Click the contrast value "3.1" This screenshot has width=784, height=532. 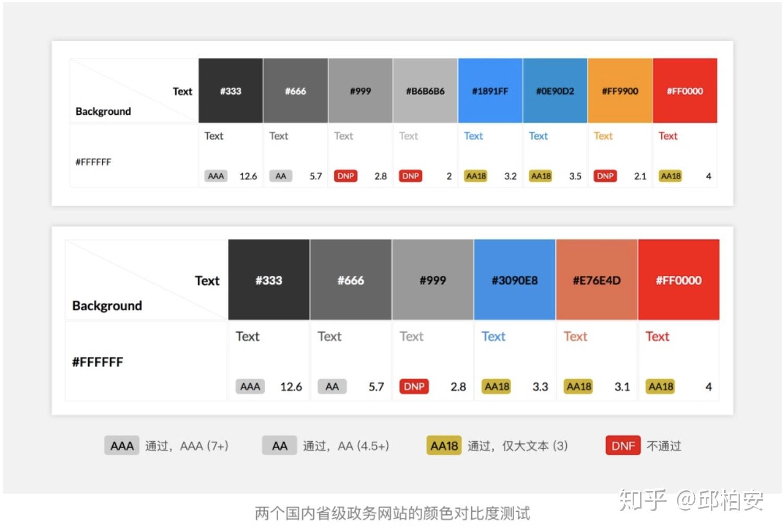[x=622, y=387]
